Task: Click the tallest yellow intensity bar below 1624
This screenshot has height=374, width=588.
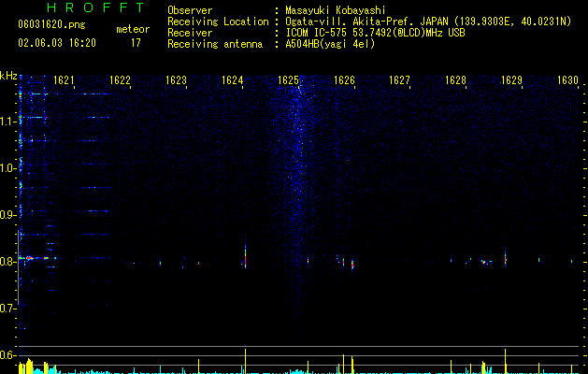Action: pos(245,361)
